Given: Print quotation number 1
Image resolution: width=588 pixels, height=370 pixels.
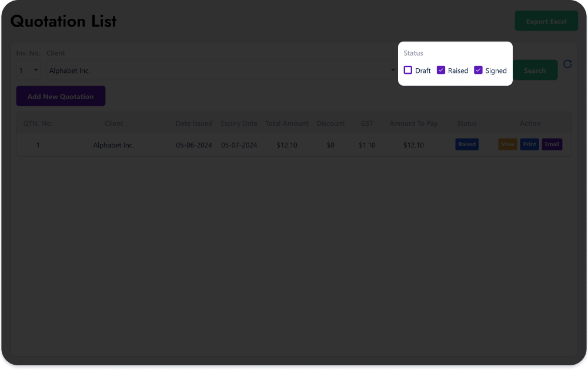Looking at the screenshot, I should [x=529, y=144].
